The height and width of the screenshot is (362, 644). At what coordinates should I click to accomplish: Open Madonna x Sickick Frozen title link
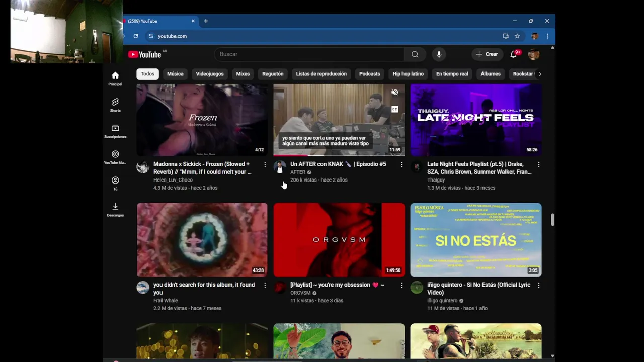(202, 168)
